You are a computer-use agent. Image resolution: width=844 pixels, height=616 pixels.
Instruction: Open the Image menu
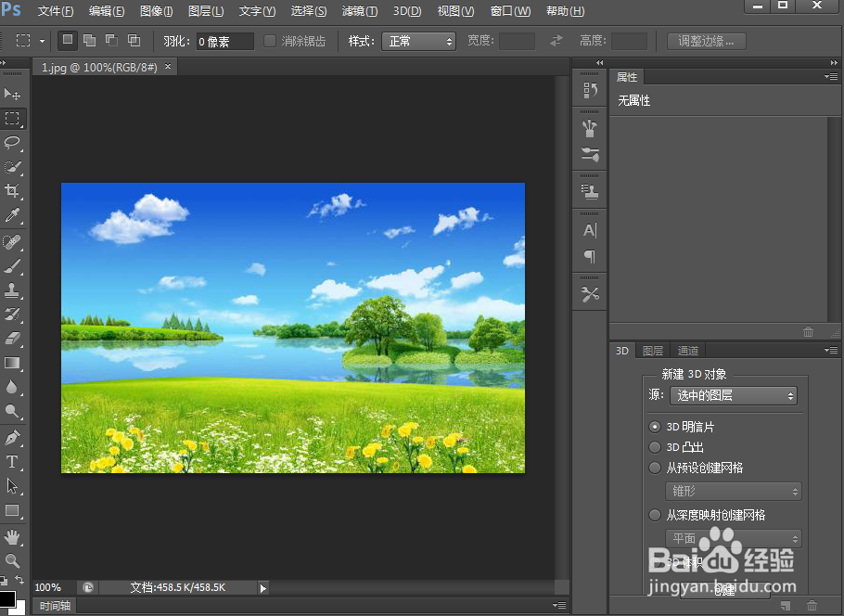tap(156, 11)
